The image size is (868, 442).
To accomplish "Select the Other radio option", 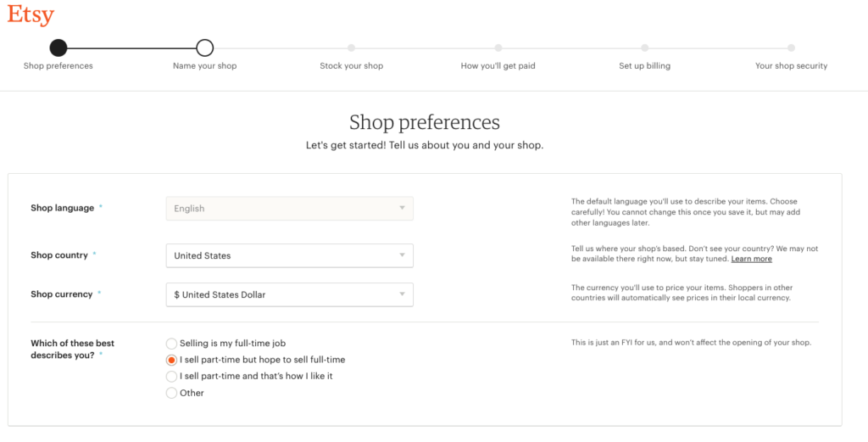I will point(171,394).
